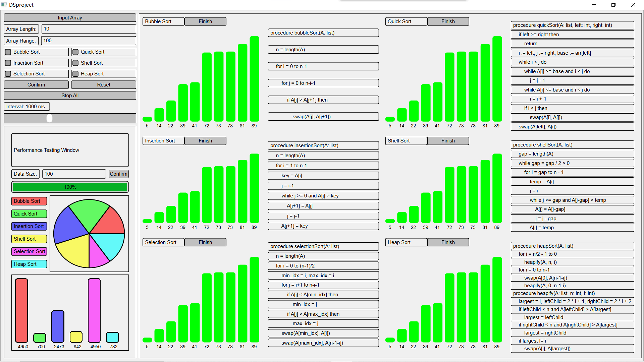Toggle the Insertion Sort checkbox

(x=8, y=63)
